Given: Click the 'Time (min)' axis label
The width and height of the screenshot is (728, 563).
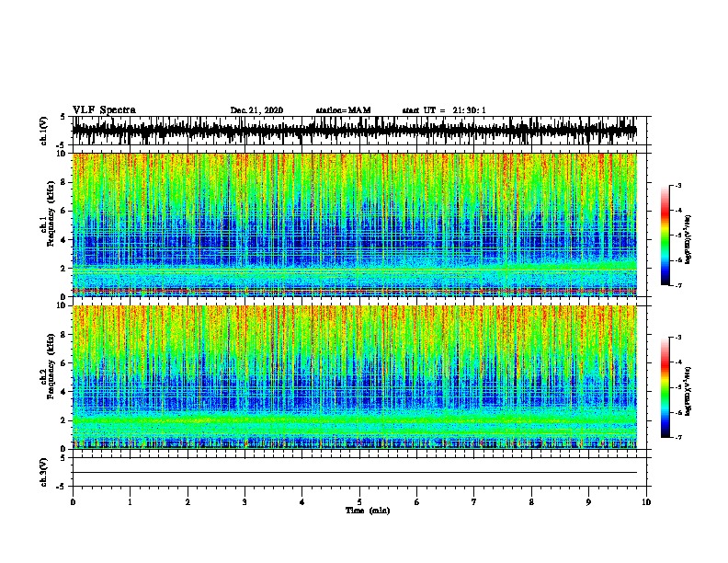Looking at the screenshot, I should [368, 511].
